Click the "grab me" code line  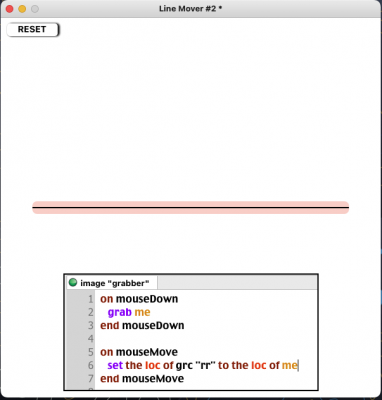pyautogui.click(x=129, y=312)
